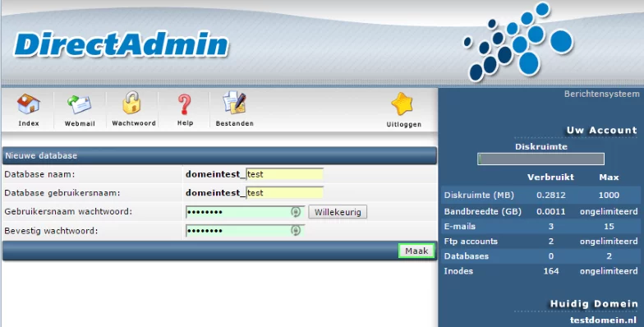Click the Wachtwoord padlock icon
The height and width of the screenshot is (327, 644).
[131, 103]
